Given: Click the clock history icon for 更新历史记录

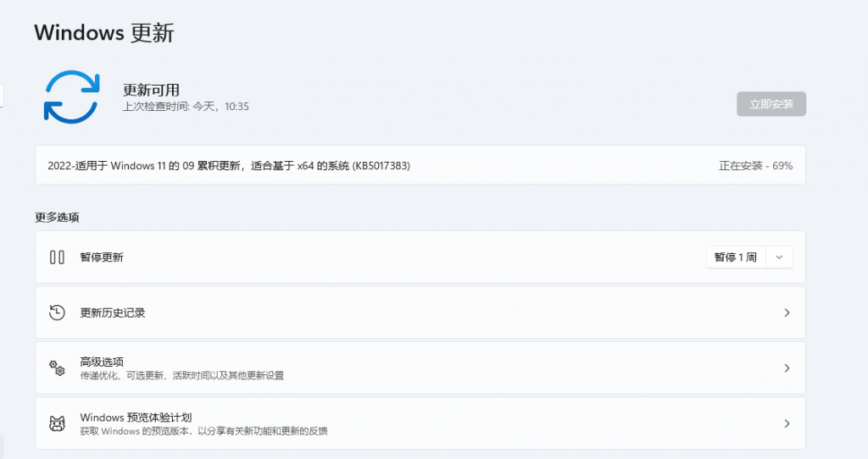Looking at the screenshot, I should 57,312.
